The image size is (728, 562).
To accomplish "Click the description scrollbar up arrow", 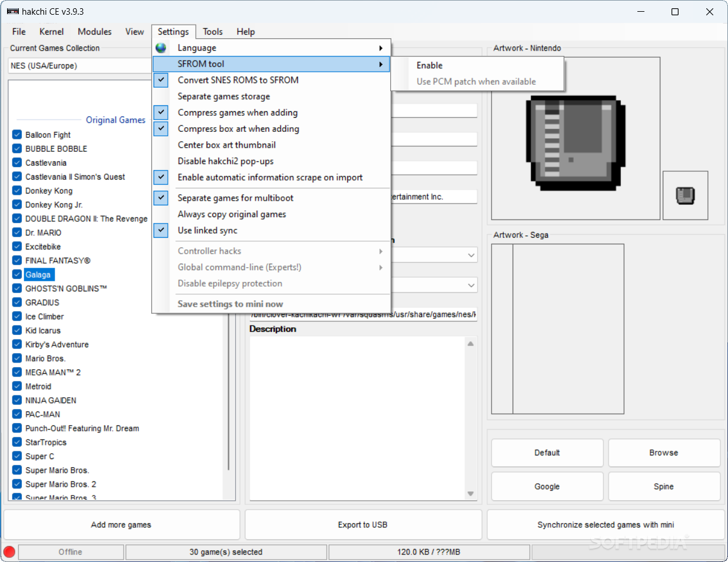I will 471,344.
